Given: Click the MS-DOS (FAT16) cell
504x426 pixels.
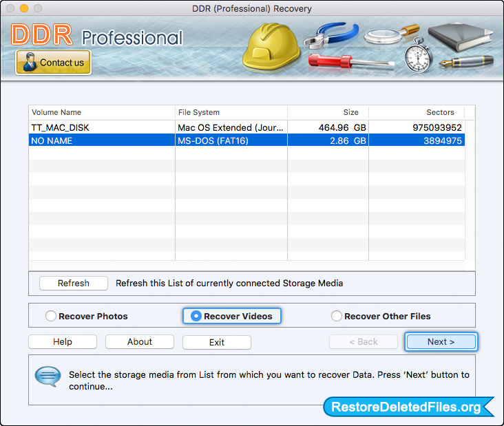Looking at the screenshot, I should [x=231, y=140].
